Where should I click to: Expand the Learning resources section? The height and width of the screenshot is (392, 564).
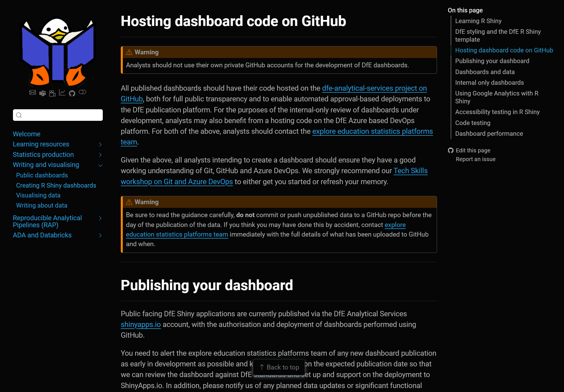coord(100,144)
